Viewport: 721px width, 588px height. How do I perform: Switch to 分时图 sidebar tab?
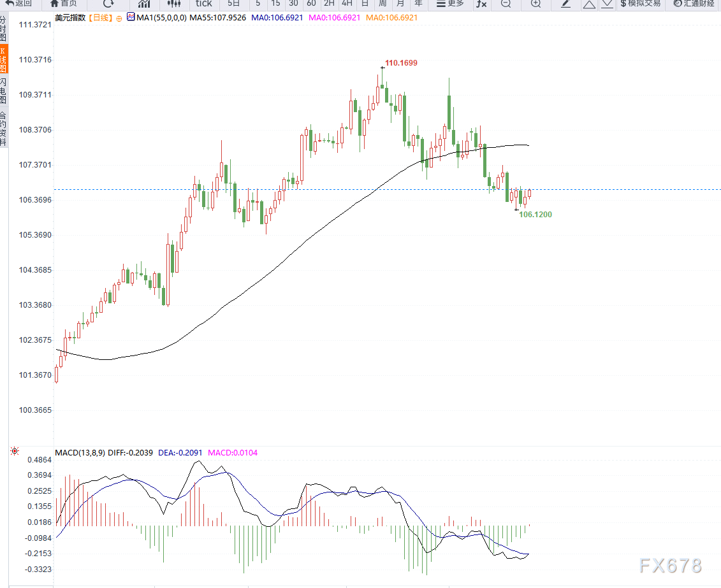4,29
